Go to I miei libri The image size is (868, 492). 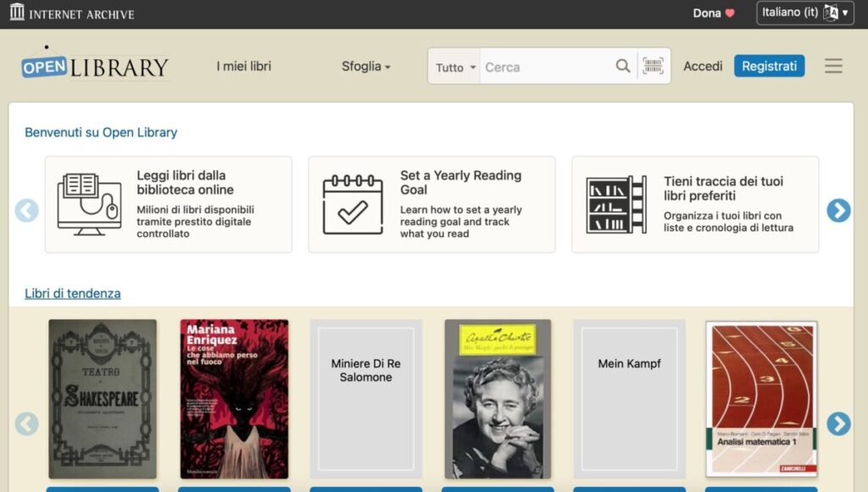(243, 66)
